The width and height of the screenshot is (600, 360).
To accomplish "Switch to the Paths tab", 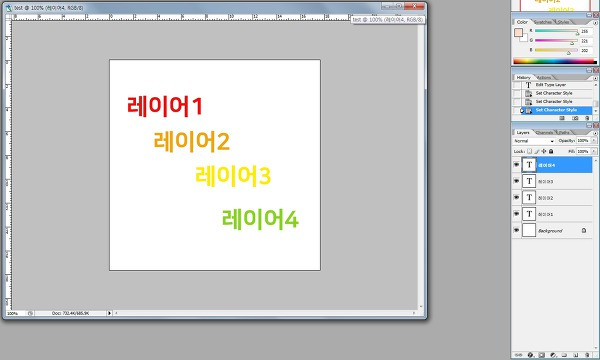I will pos(564,133).
